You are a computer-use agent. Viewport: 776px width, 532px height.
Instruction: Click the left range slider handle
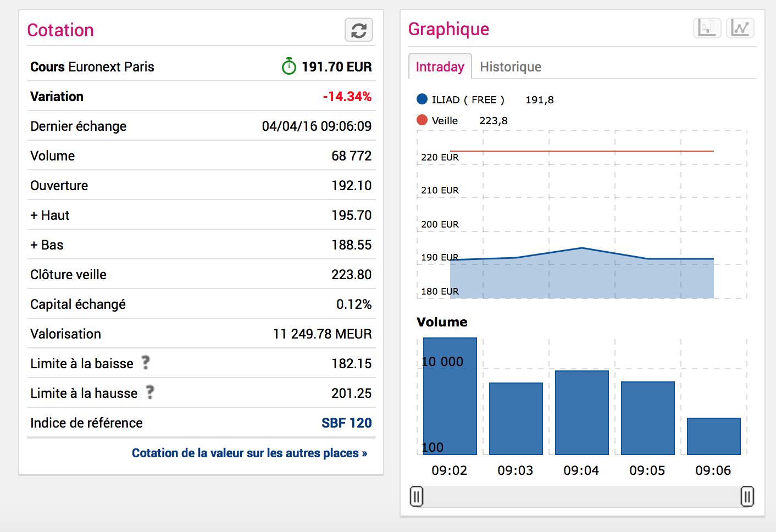[x=417, y=496]
